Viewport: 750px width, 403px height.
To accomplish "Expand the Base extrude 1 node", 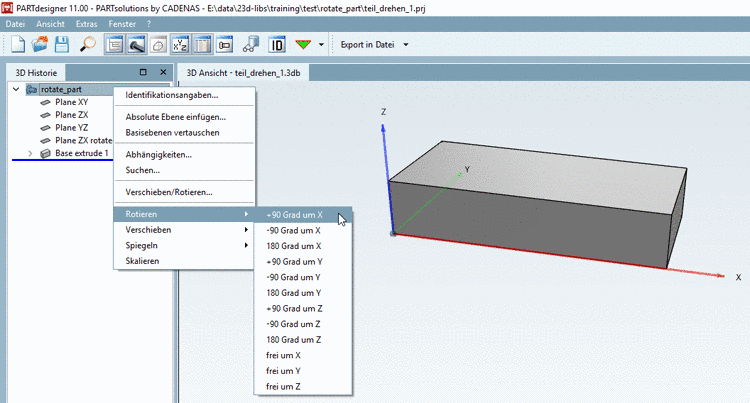I will point(30,153).
